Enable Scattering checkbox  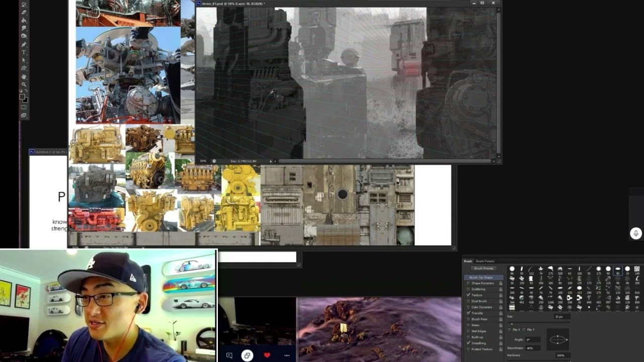pos(468,289)
